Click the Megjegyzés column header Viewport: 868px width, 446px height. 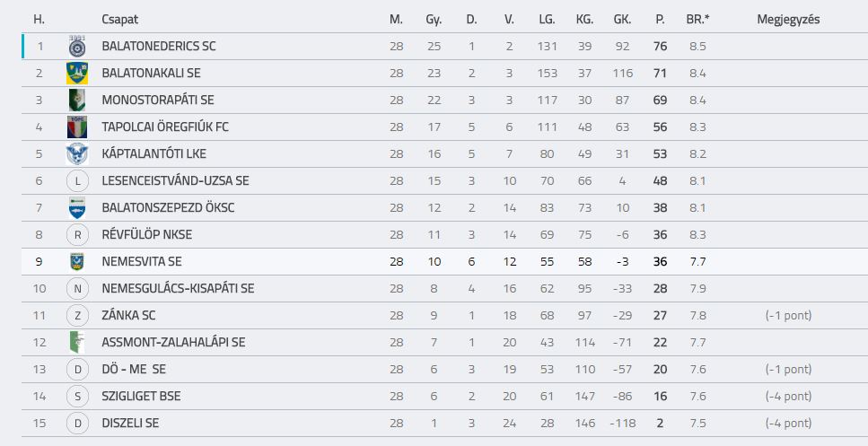[x=788, y=20]
